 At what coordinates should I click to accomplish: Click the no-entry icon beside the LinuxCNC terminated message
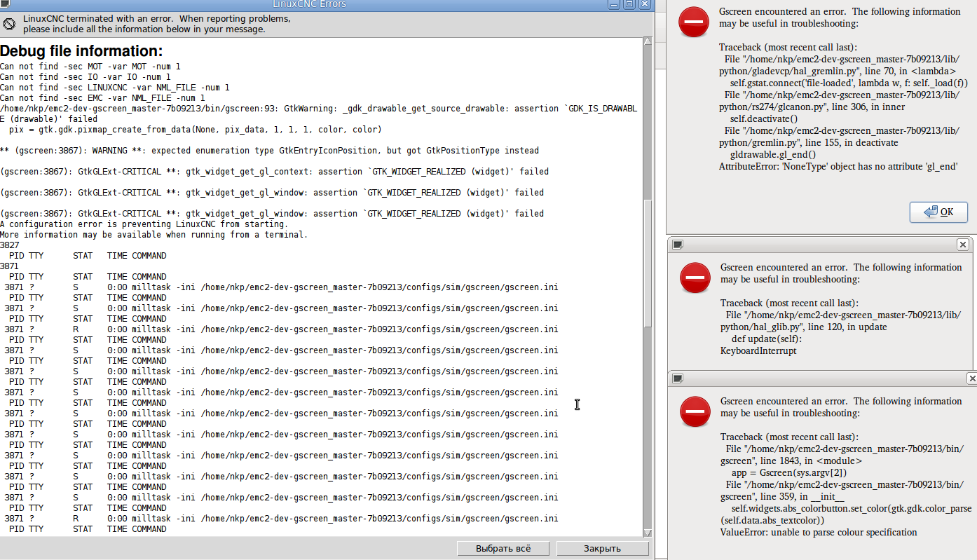(9, 25)
